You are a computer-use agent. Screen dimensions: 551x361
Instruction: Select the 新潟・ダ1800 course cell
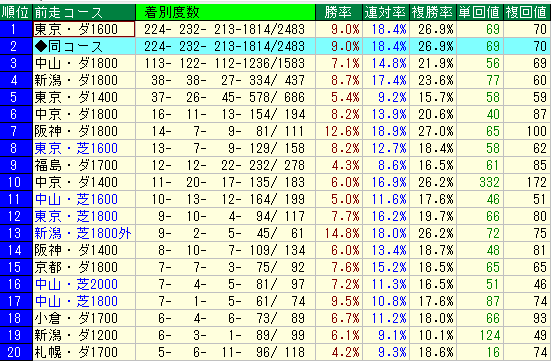tap(84, 80)
